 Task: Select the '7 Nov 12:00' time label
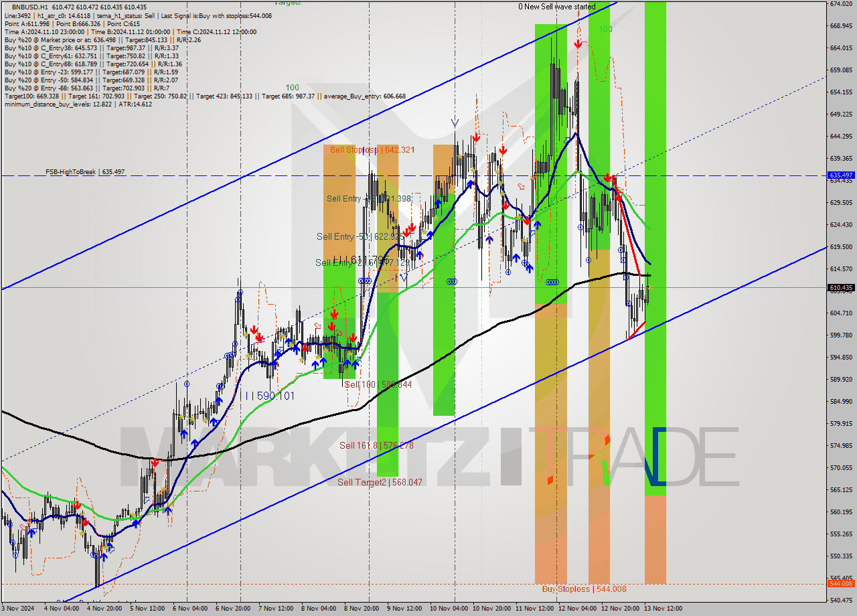click(x=275, y=609)
